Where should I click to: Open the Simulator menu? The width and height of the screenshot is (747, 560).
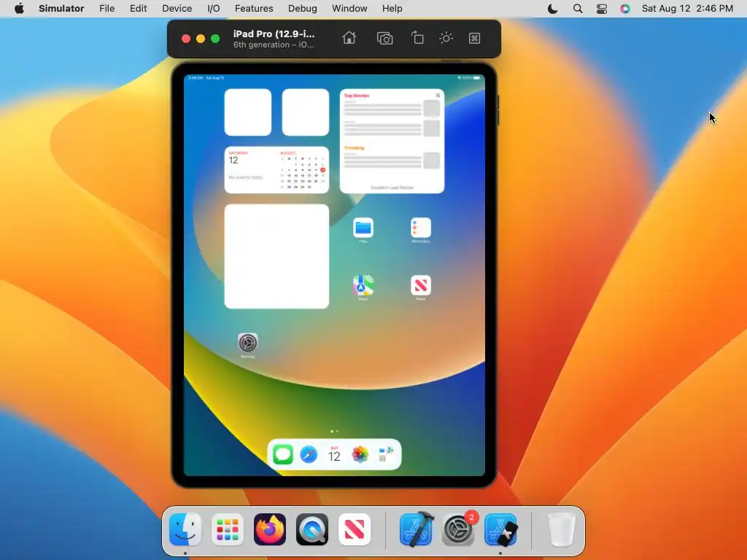pyautogui.click(x=61, y=9)
